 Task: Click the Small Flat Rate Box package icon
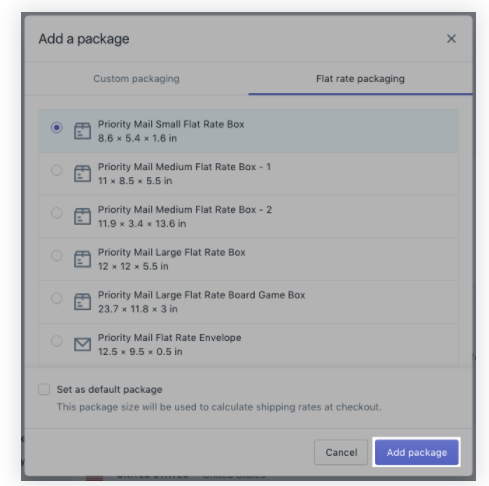tap(82, 131)
